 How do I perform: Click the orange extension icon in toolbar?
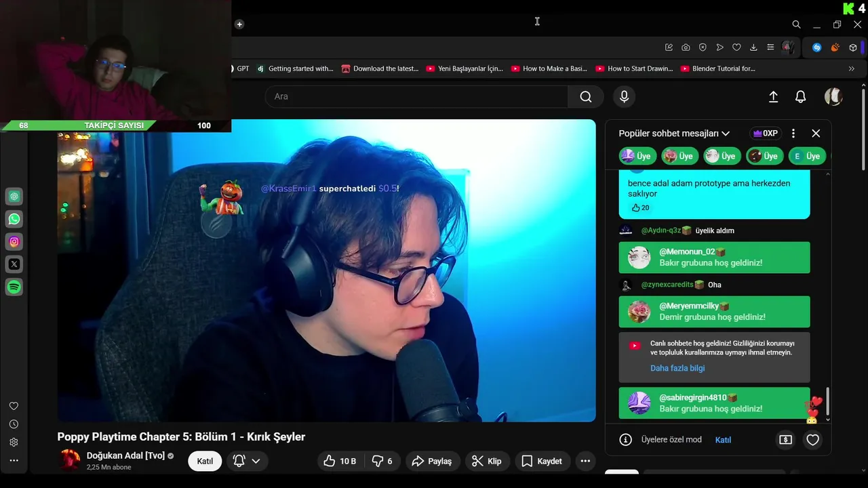pyautogui.click(x=835, y=47)
